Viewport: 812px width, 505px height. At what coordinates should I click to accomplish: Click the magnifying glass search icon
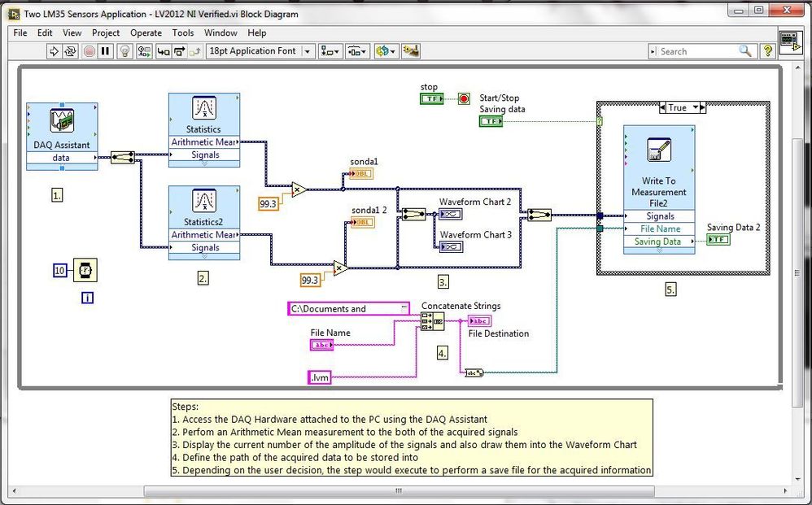click(744, 50)
